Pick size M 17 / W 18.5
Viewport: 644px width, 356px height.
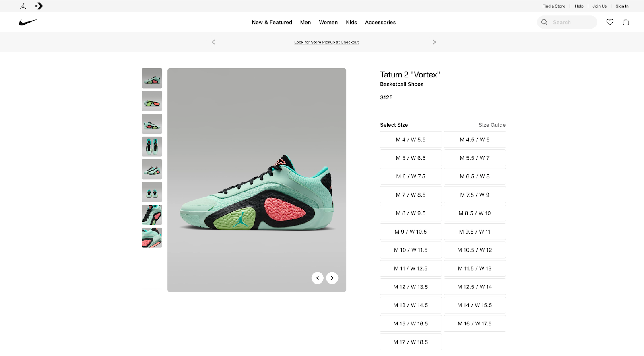(x=411, y=342)
